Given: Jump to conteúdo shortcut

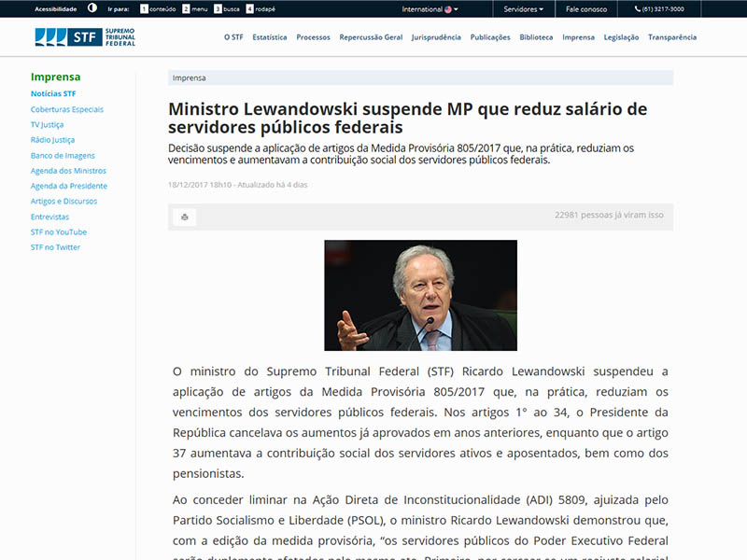Looking at the screenshot, I should pos(158,9).
